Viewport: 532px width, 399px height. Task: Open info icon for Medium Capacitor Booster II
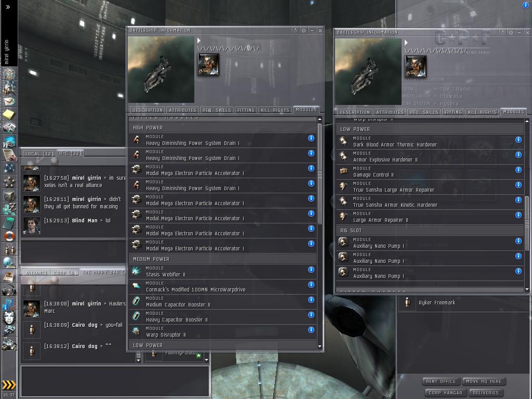[x=311, y=300]
